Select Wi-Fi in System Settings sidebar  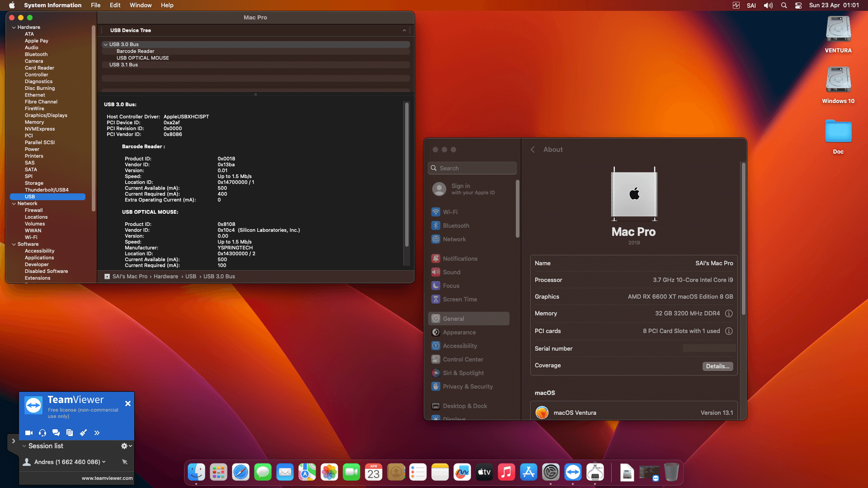450,211
